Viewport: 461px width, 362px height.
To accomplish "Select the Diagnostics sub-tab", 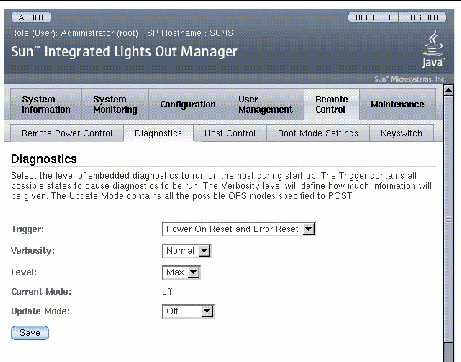I will point(158,133).
